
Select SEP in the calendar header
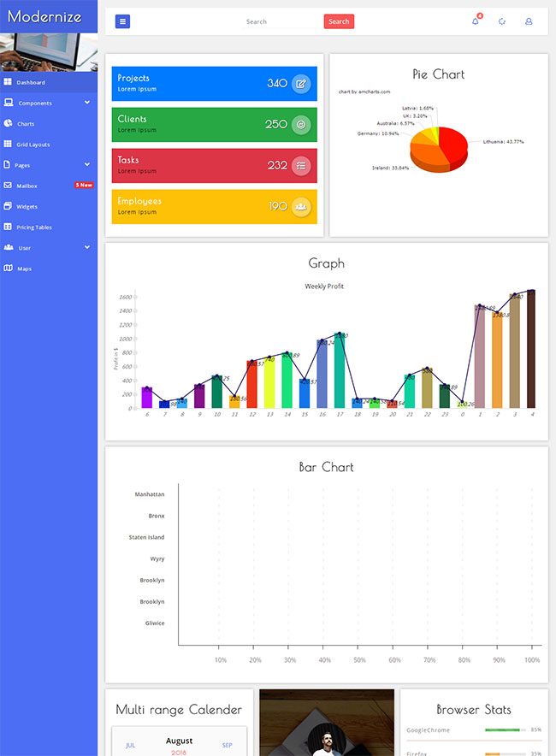click(228, 745)
